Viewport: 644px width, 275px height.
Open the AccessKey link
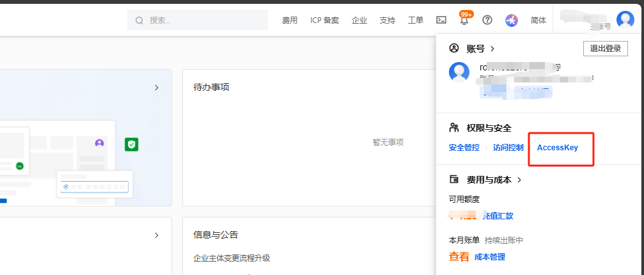click(557, 148)
